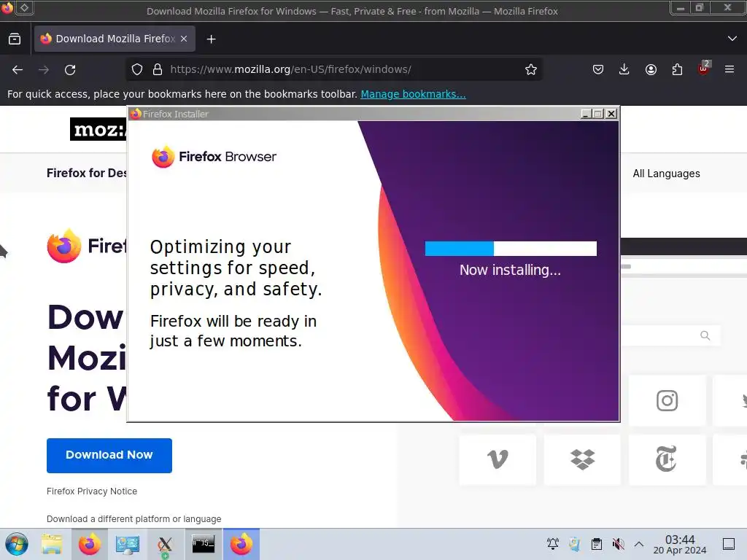Viewport: 747px width, 560px height.
Task: Expand the list all tabs chevron
Action: click(732, 39)
